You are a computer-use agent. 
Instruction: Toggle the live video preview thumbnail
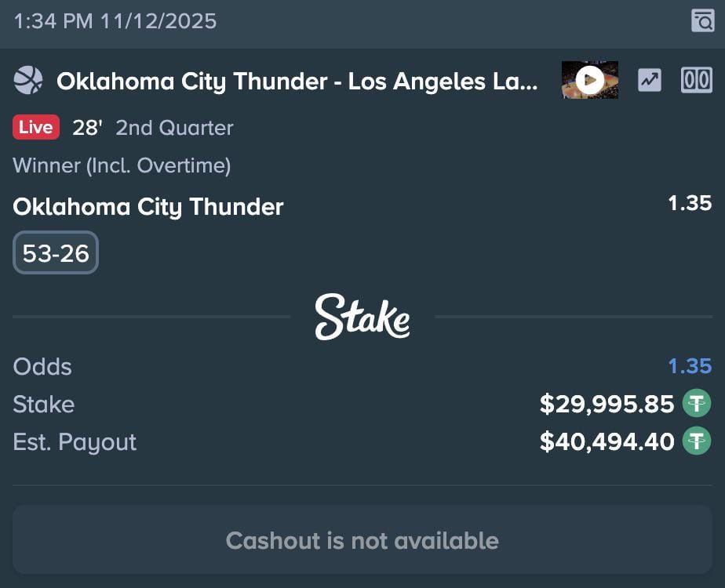click(589, 78)
